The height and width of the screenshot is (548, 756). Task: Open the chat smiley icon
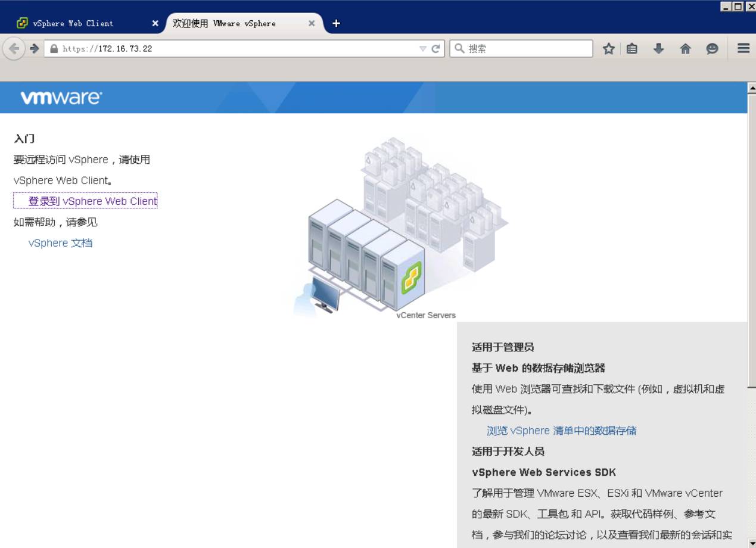tap(712, 49)
